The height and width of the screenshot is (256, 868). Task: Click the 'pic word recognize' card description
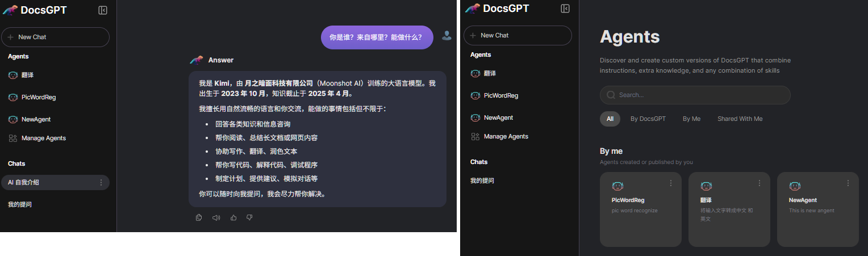tap(635, 211)
